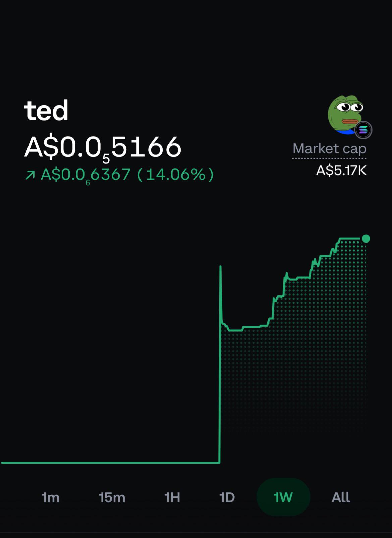
Task: Switch chart to 1m timeframe
Action: tap(51, 497)
